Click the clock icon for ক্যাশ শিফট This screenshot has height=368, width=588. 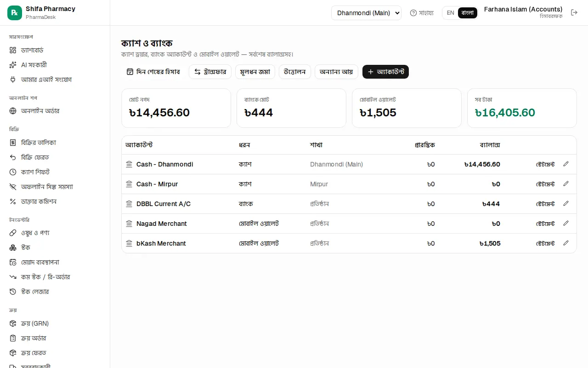click(x=13, y=172)
